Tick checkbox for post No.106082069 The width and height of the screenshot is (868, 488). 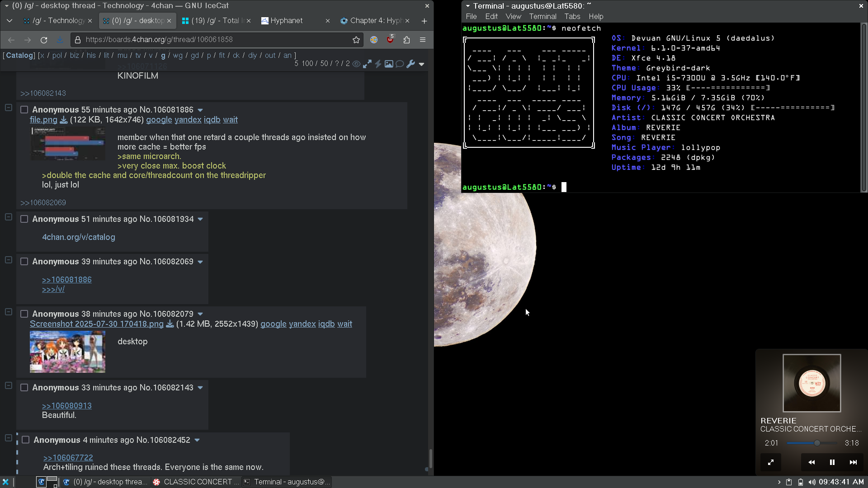point(24,262)
